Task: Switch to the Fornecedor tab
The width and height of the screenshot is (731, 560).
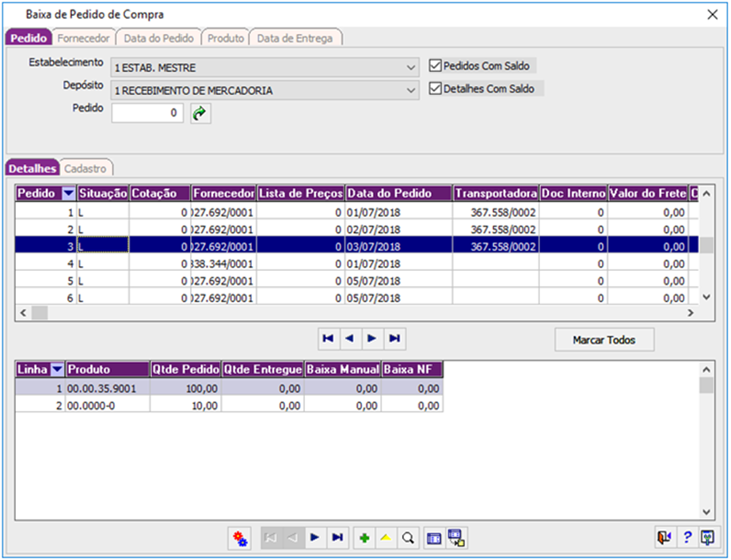Action: click(x=83, y=38)
